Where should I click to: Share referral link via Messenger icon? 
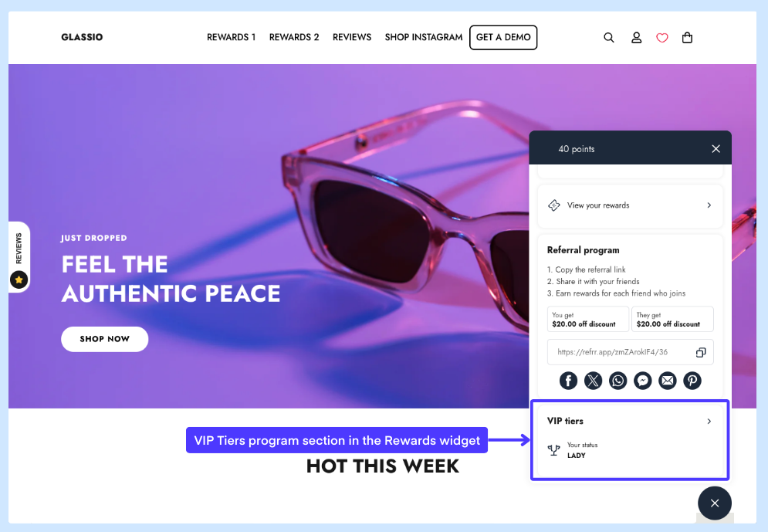tap(643, 381)
